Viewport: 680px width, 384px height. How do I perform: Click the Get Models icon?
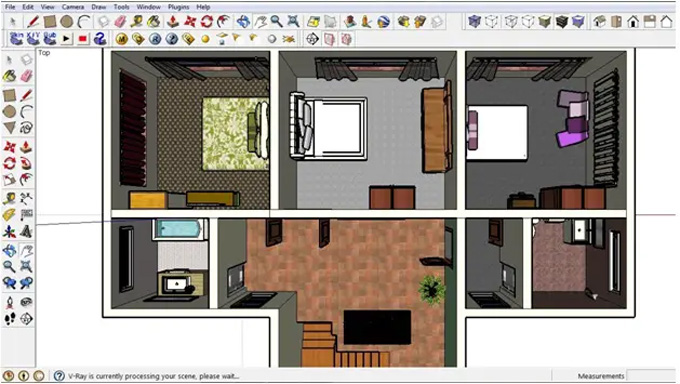coord(403,21)
